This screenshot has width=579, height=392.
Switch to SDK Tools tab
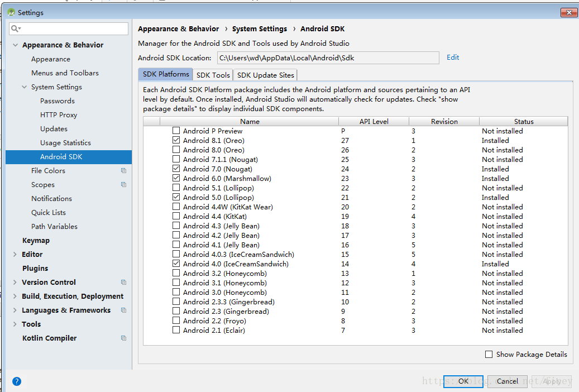(213, 75)
